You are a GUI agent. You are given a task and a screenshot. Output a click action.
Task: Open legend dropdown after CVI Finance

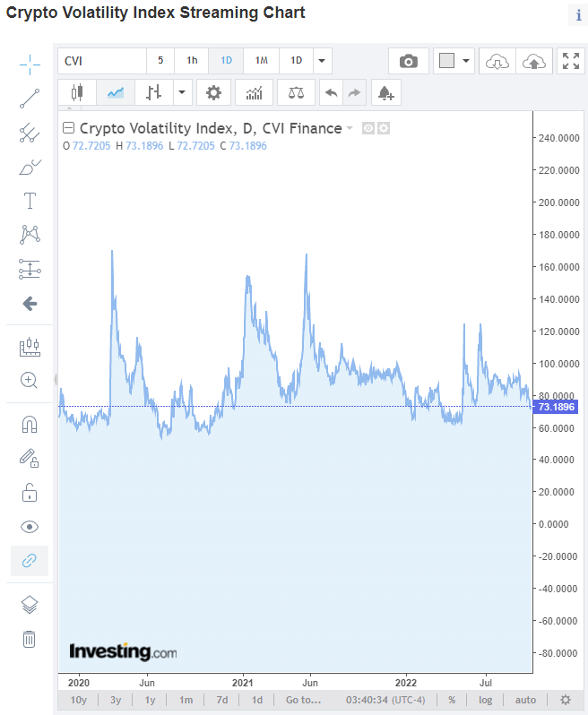(x=350, y=128)
